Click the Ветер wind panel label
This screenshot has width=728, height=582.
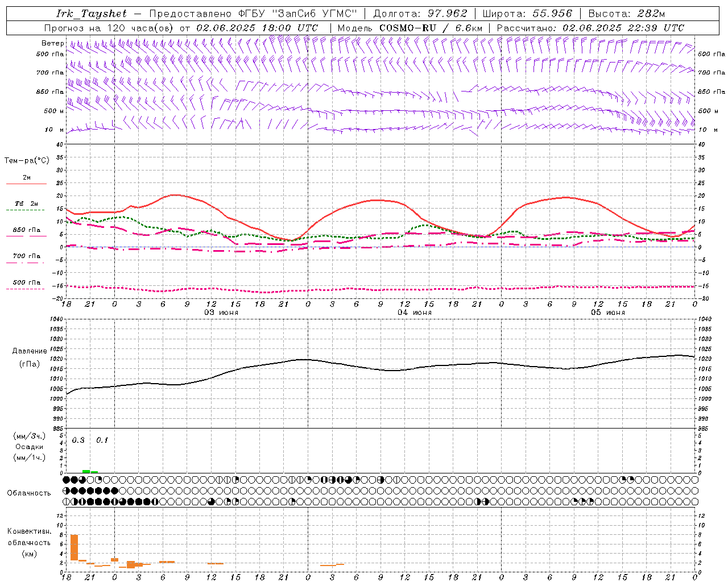pos(53,43)
